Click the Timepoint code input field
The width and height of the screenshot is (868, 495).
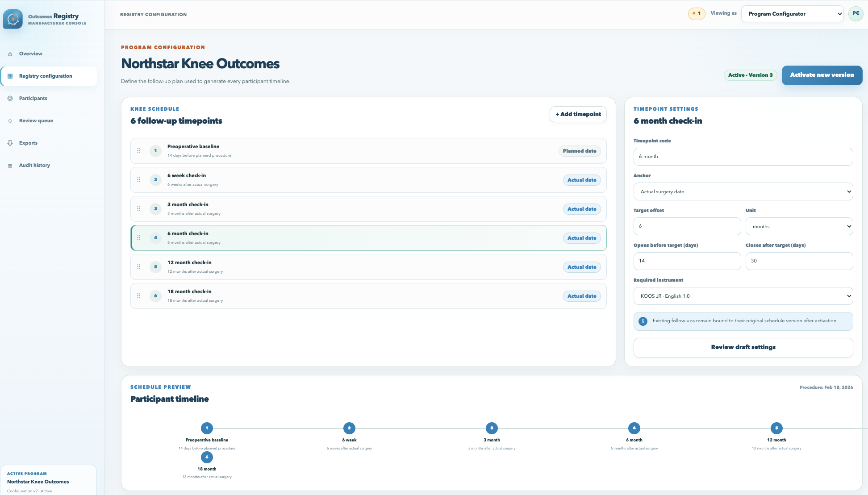[x=743, y=157]
